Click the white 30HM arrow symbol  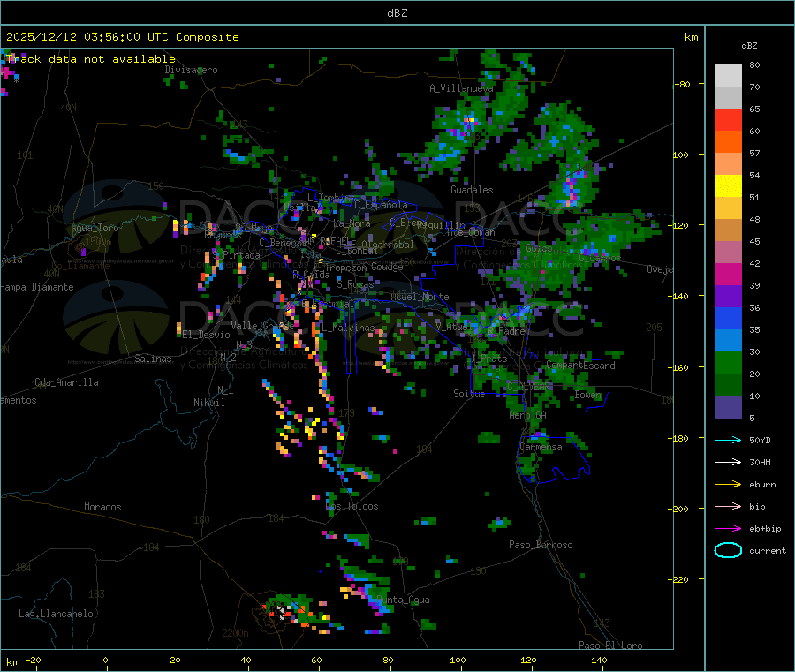[x=728, y=462]
